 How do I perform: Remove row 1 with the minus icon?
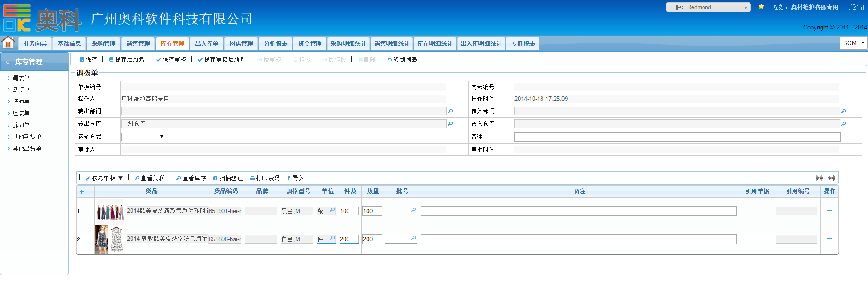coord(829,211)
